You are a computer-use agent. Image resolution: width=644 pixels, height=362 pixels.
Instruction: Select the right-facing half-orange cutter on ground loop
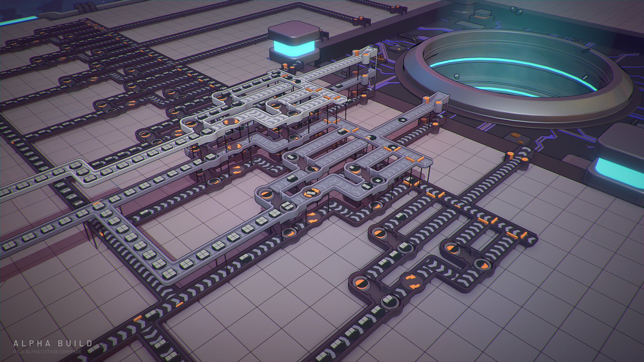point(483,264)
